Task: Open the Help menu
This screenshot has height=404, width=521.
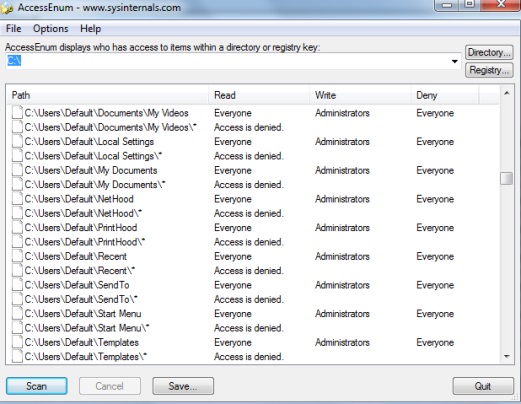Action: [90, 29]
